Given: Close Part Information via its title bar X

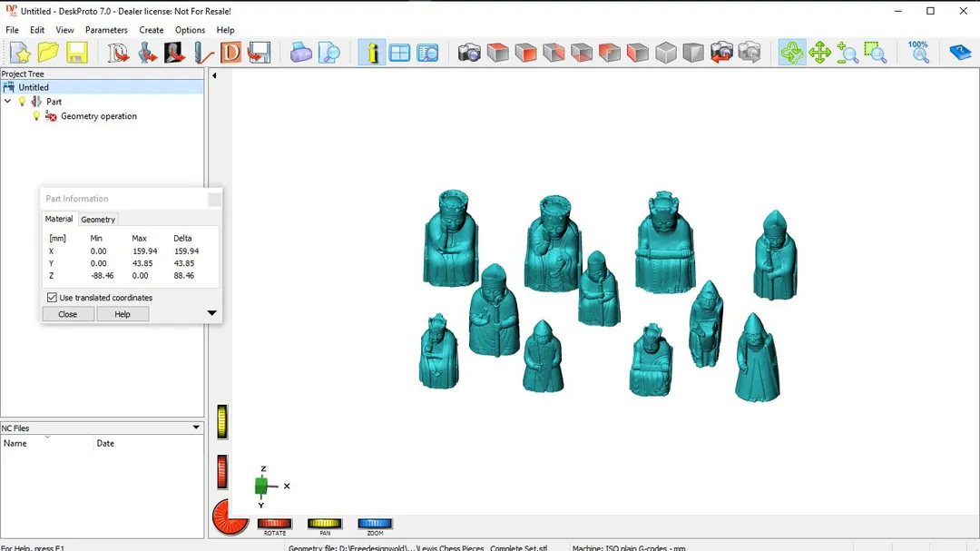Looking at the screenshot, I should [214, 199].
